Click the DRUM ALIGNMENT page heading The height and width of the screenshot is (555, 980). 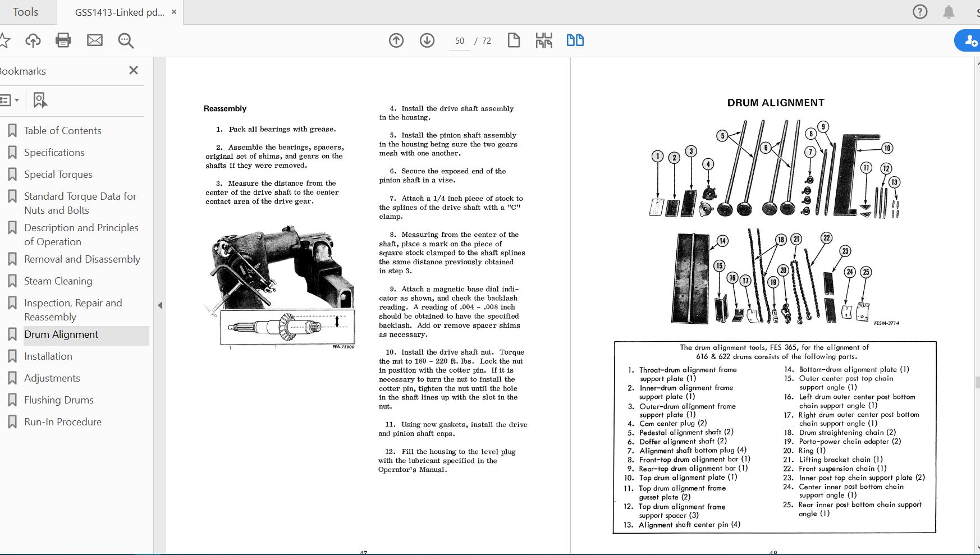pyautogui.click(x=776, y=103)
